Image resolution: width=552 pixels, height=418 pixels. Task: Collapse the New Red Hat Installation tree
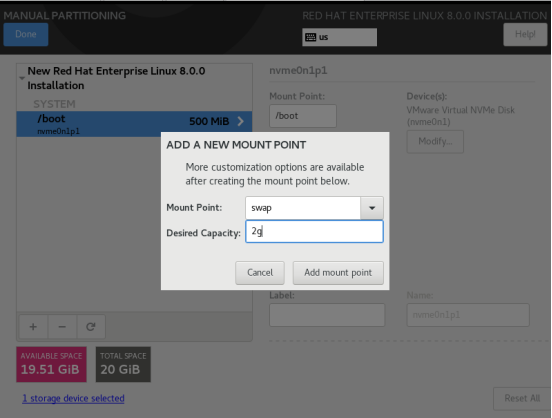coord(22,78)
